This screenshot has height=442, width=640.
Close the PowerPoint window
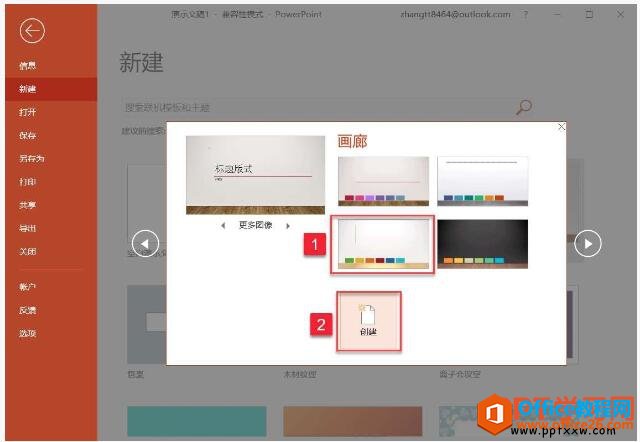point(620,15)
